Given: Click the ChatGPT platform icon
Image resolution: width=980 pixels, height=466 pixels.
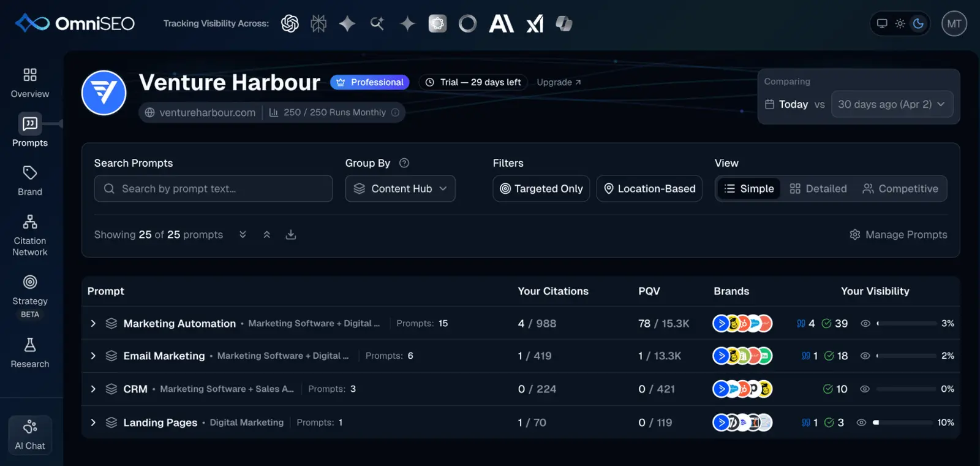Looking at the screenshot, I should coord(290,24).
